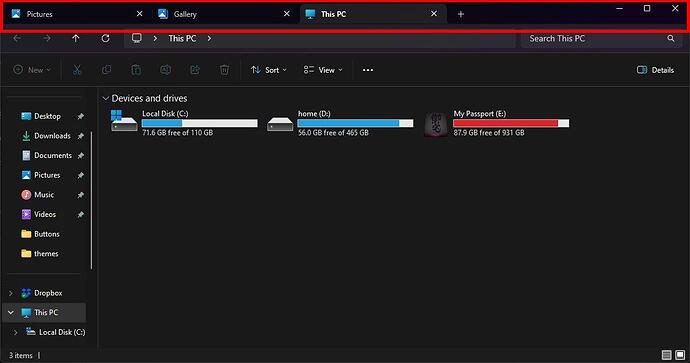Switch to the large thumbnails view in the status bar
Image resolution: width=690 pixels, height=363 pixels.
(x=680, y=355)
